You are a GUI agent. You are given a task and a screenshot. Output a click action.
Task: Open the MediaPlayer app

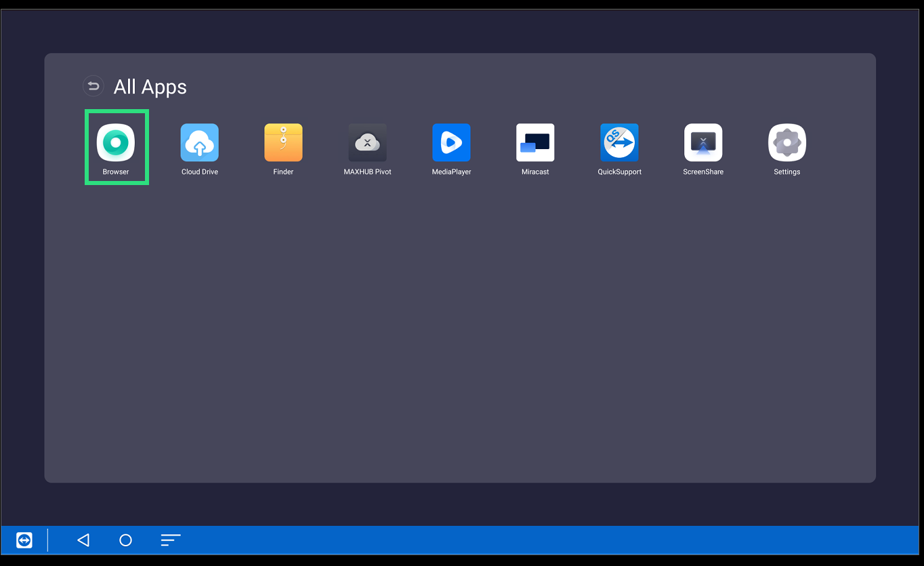pos(451,142)
